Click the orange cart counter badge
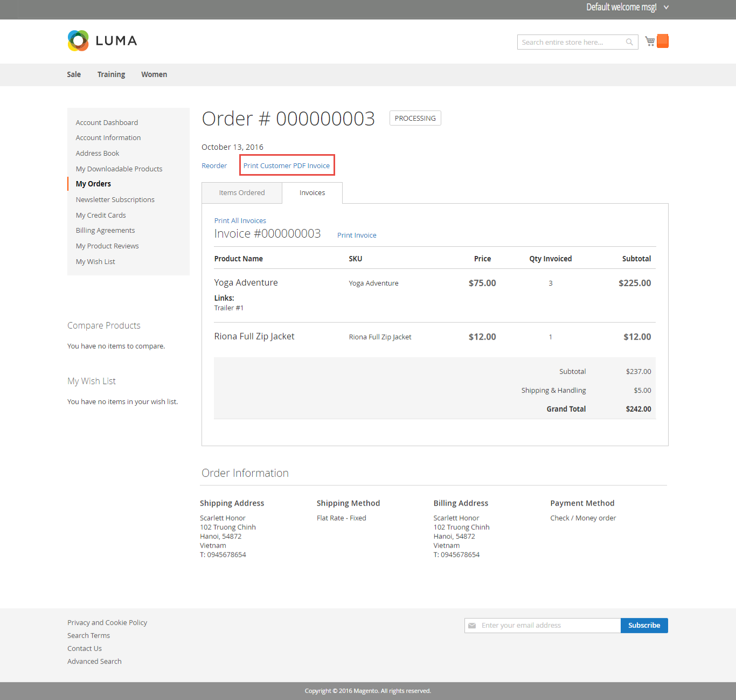The width and height of the screenshot is (736, 700). click(662, 40)
